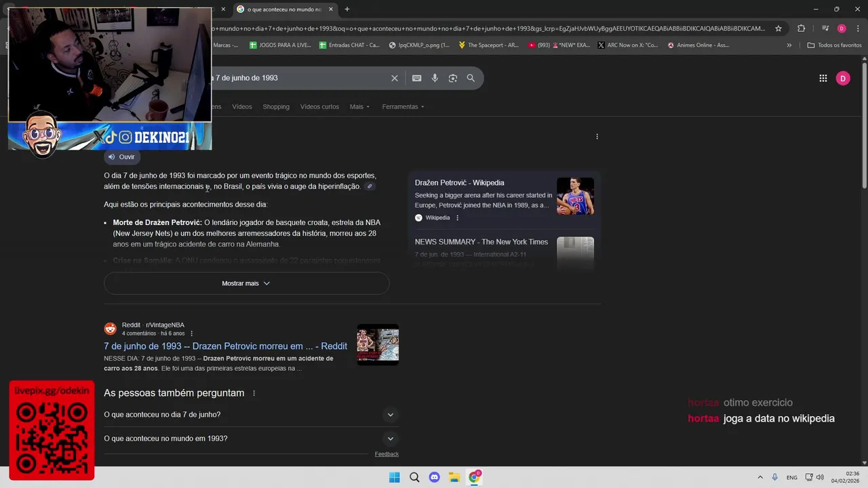Open File Explorer from the taskbar

point(454,477)
